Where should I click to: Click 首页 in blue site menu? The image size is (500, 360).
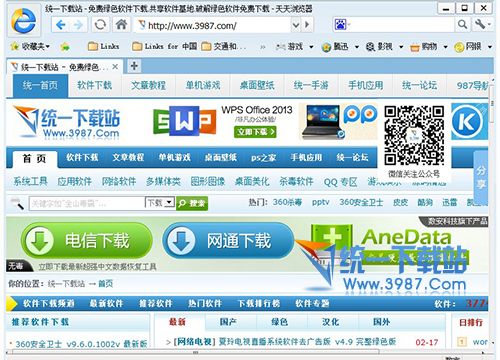tap(35, 159)
